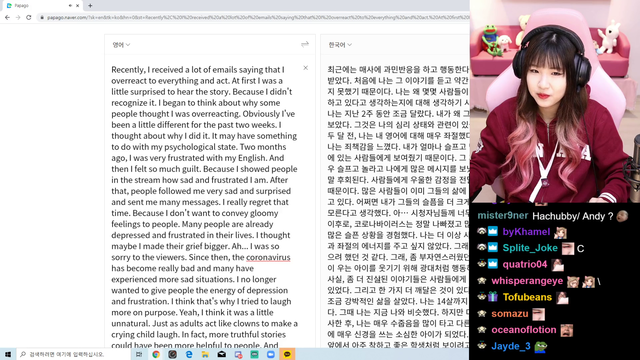Click inside the English source text box
This screenshot has width=640, height=360.
(x=205, y=206)
